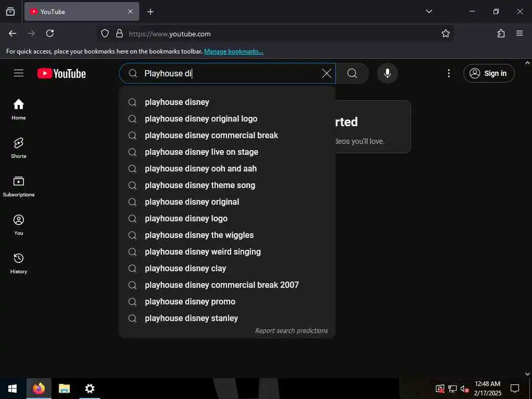Open YouTube settings three-dot menu
Image resolution: width=532 pixels, height=399 pixels.
(448, 73)
